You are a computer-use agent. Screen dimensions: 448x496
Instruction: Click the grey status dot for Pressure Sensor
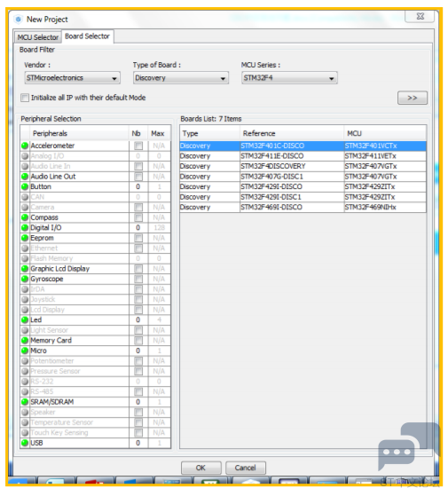(x=25, y=371)
